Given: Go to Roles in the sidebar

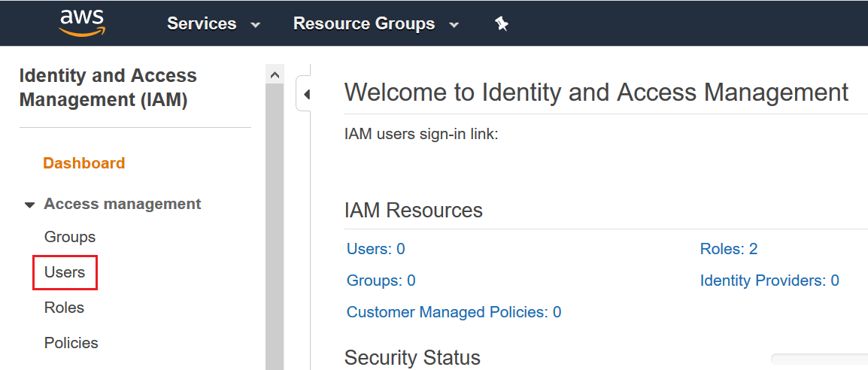Looking at the screenshot, I should coord(64,308).
